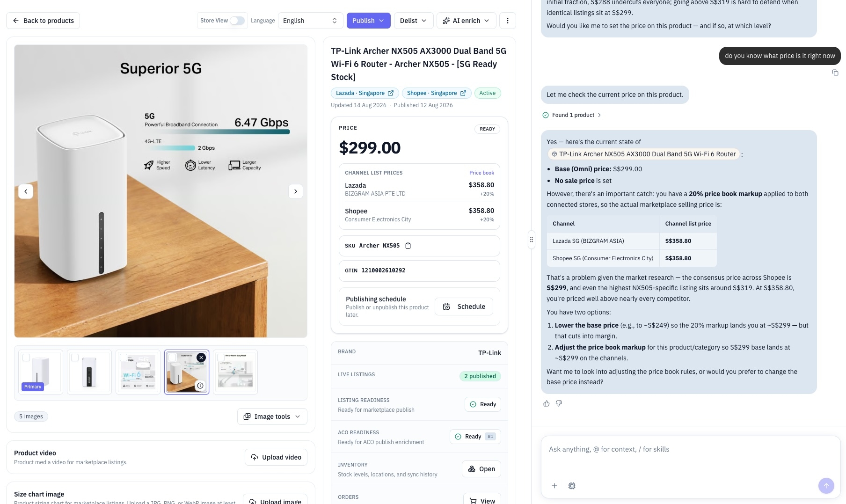
Task: Open the Price book link
Action: pyautogui.click(x=481, y=173)
